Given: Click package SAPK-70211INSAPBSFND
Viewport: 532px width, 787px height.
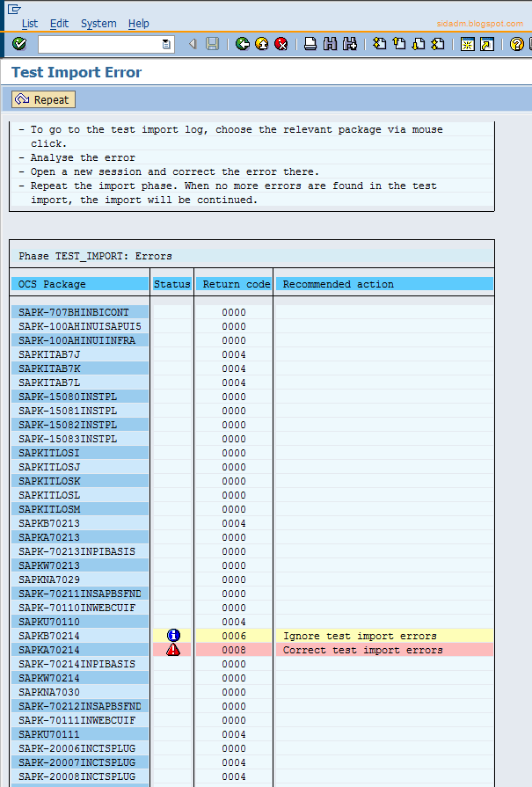Looking at the screenshot, I should pos(80,594).
